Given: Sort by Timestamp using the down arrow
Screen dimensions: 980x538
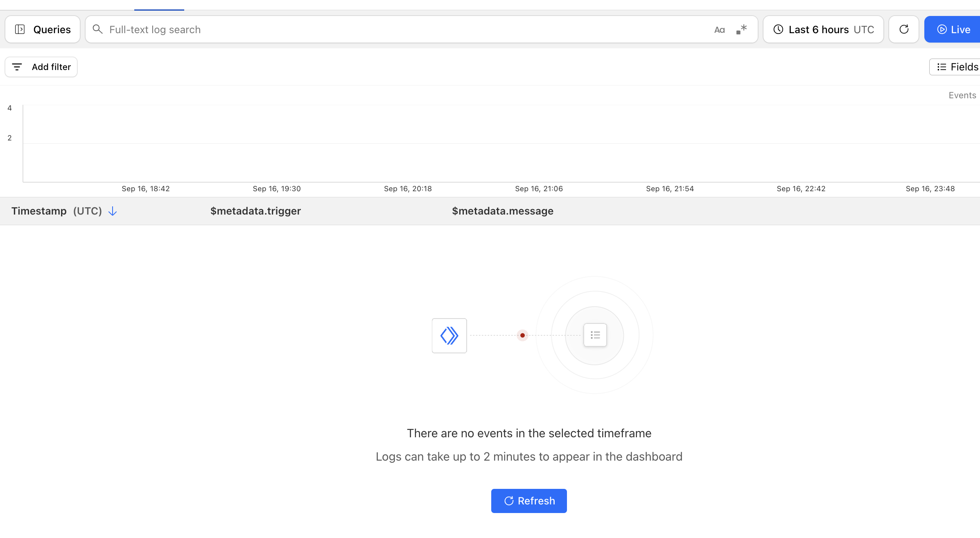Looking at the screenshot, I should pos(113,211).
